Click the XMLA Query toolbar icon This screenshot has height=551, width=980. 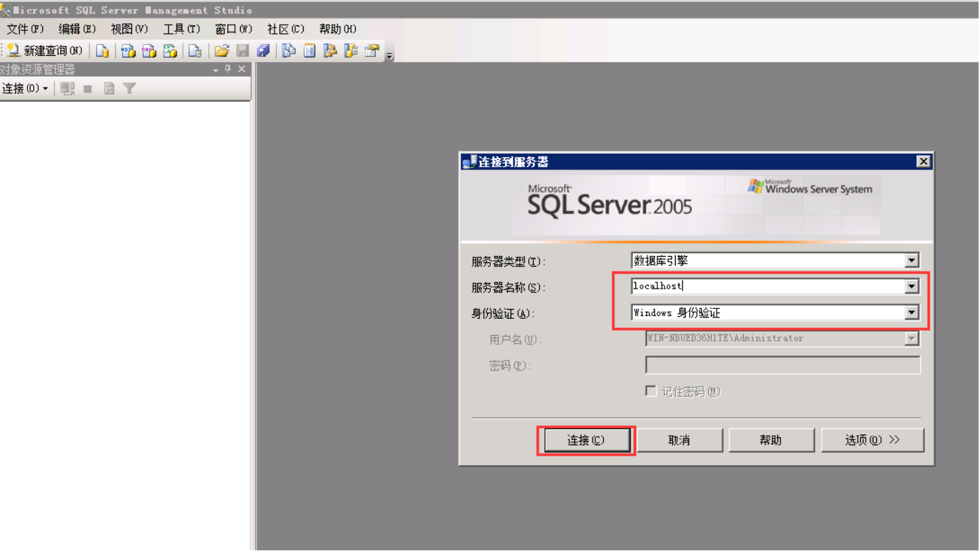coord(170,51)
